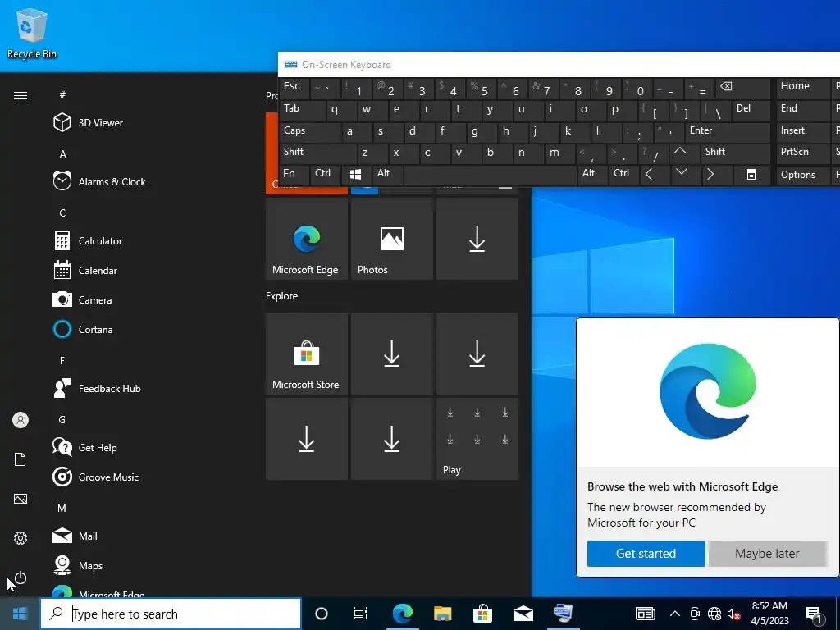Click the context menu key on keyboard
This screenshot has height=630, width=840.
point(751,174)
